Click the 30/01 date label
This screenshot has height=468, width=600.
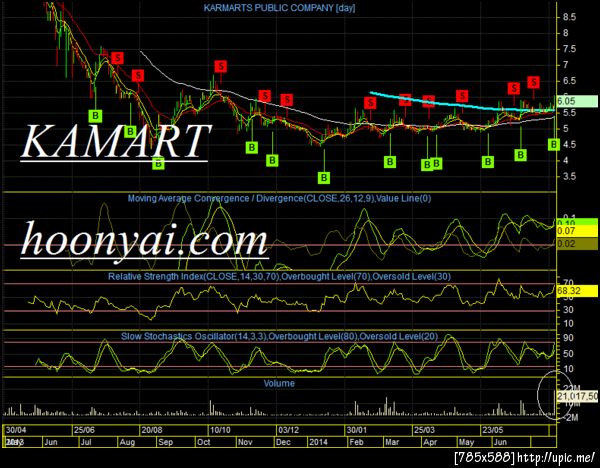(356, 430)
